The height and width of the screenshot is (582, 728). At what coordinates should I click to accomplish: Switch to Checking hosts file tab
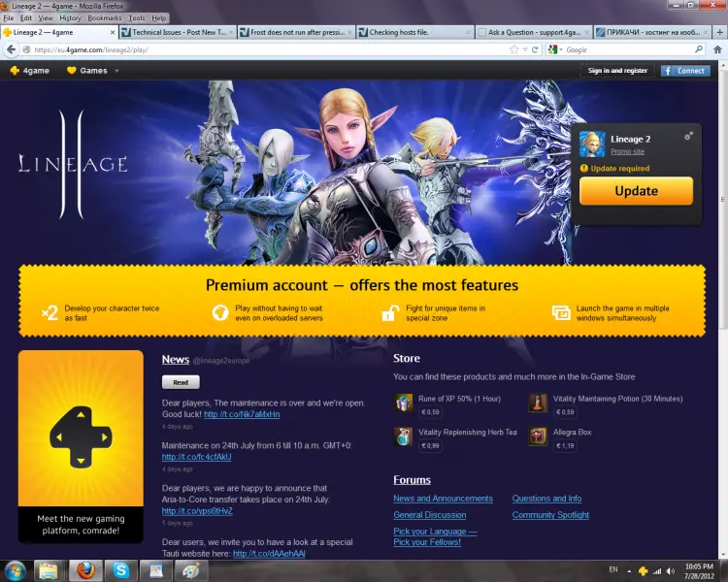tap(415, 32)
